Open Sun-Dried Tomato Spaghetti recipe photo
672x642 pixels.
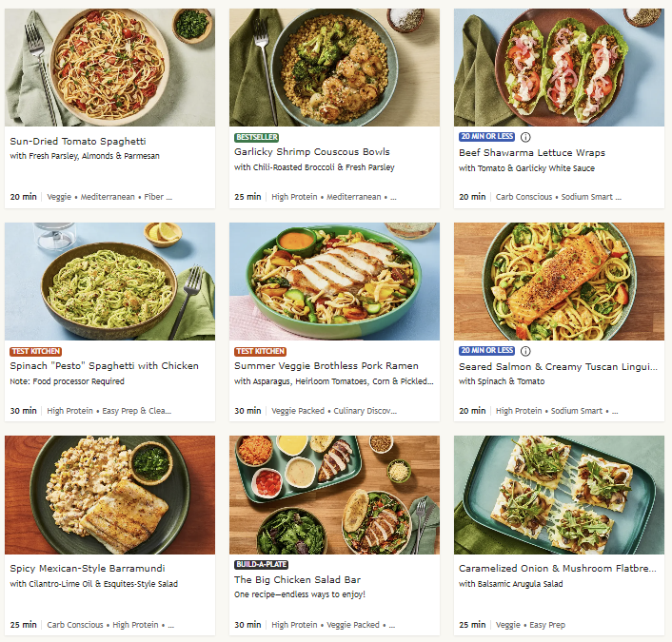click(109, 68)
